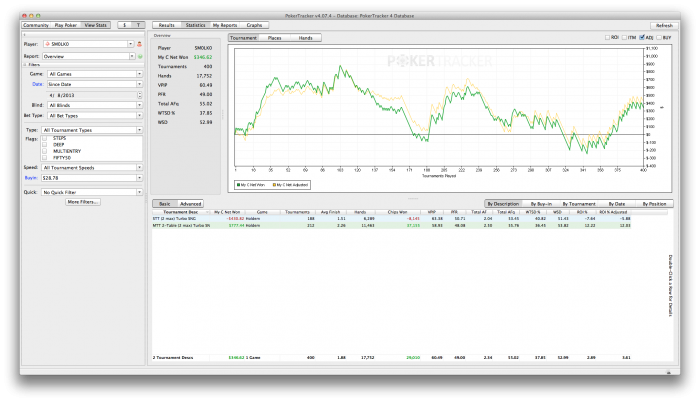Select the View Stats tab
The height and width of the screenshot is (402, 700).
tap(96, 25)
